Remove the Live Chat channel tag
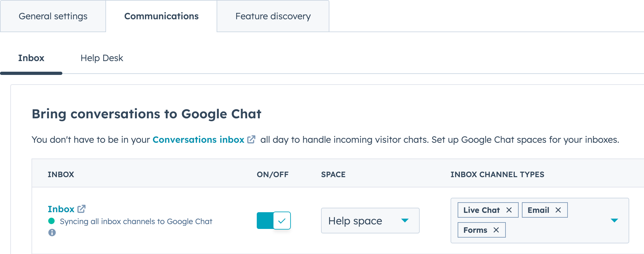 tap(509, 210)
